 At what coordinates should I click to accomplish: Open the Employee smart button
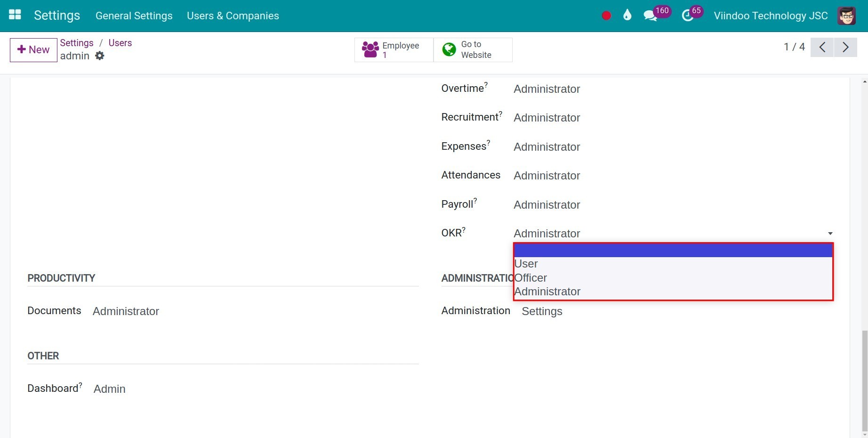[394, 49]
